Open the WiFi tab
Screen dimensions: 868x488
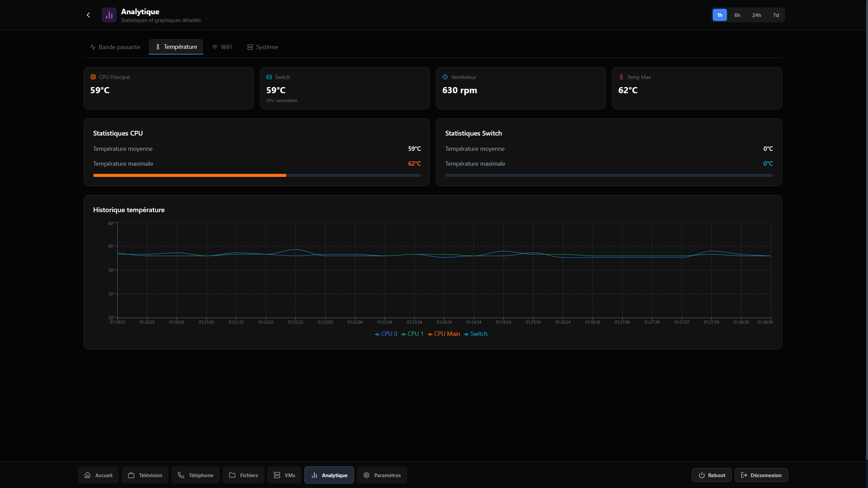coord(222,47)
